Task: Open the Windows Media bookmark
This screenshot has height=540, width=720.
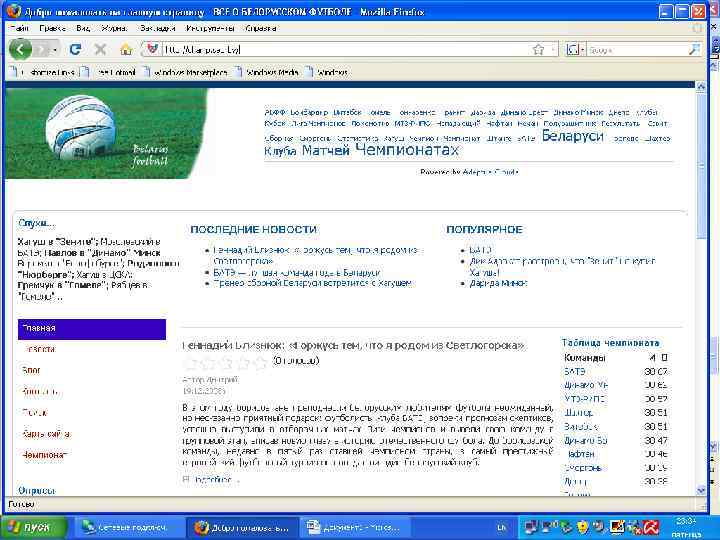Action: point(267,72)
